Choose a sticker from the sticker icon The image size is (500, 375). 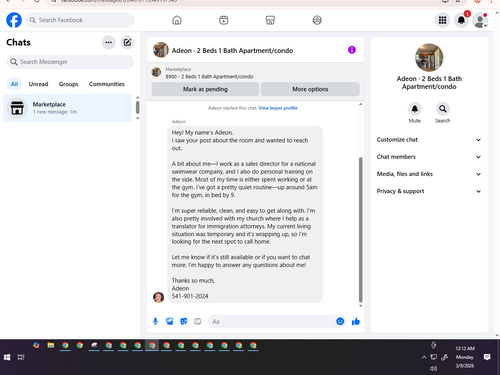pos(184,321)
